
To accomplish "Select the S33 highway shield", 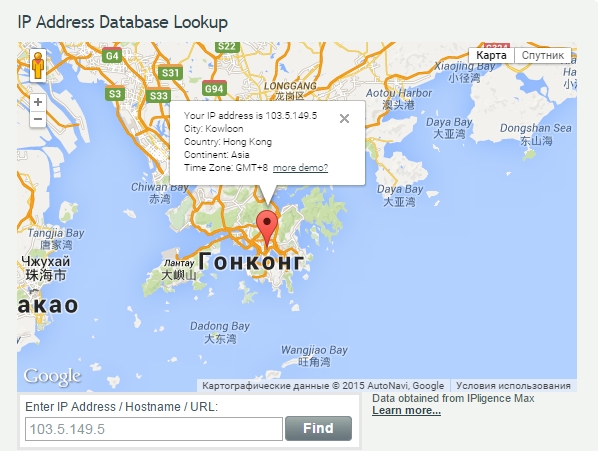I will (x=158, y=95).
